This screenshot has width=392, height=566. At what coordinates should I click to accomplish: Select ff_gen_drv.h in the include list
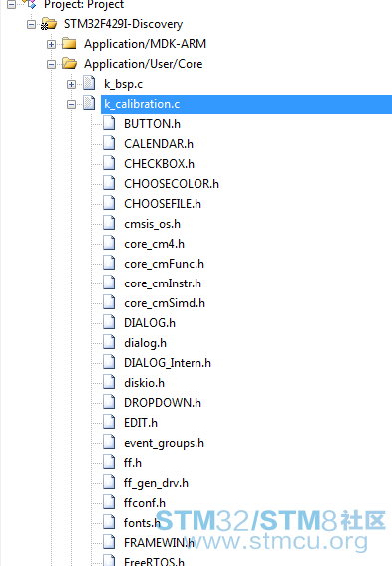coord(156,483)
